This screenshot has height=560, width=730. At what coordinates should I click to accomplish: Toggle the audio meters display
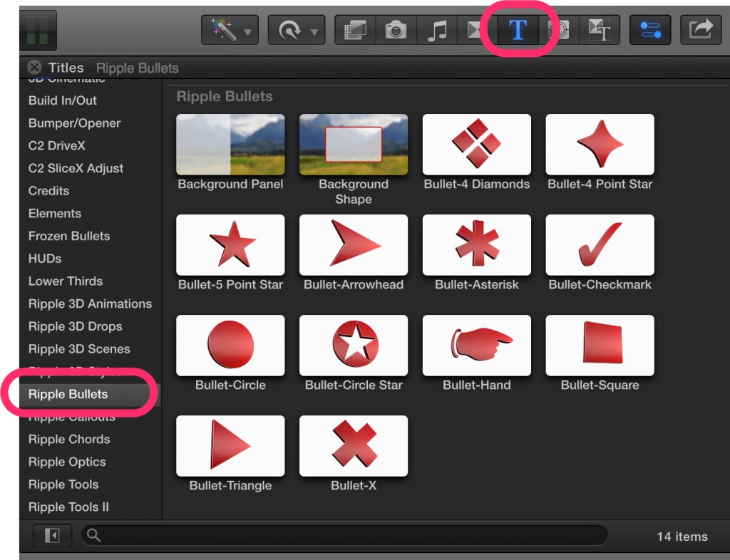pos(37,30)
